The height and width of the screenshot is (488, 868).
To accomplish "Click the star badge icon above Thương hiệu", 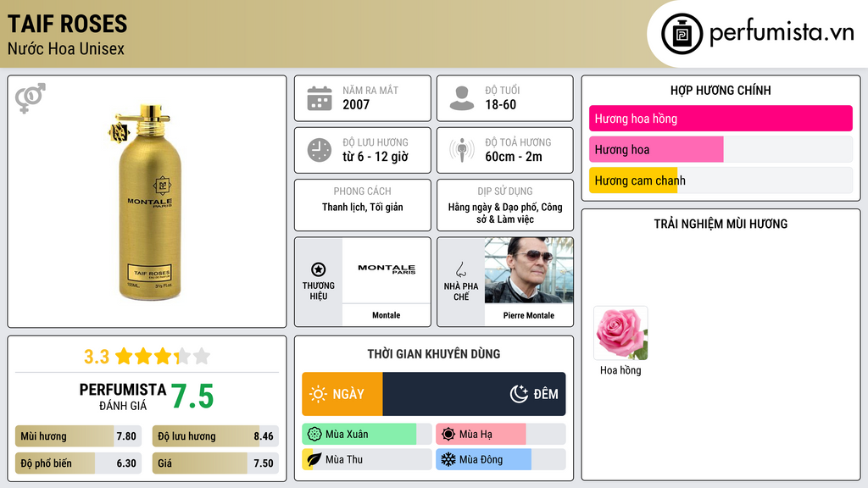I will [319, 269].
